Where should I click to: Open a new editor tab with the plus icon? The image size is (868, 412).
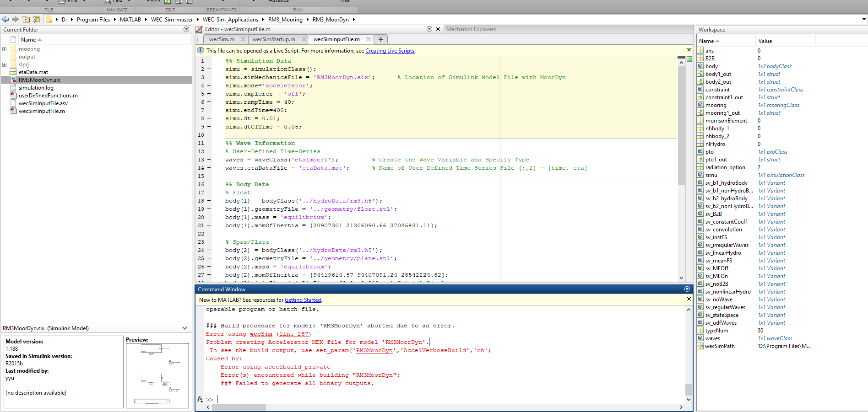click(380, 39)
